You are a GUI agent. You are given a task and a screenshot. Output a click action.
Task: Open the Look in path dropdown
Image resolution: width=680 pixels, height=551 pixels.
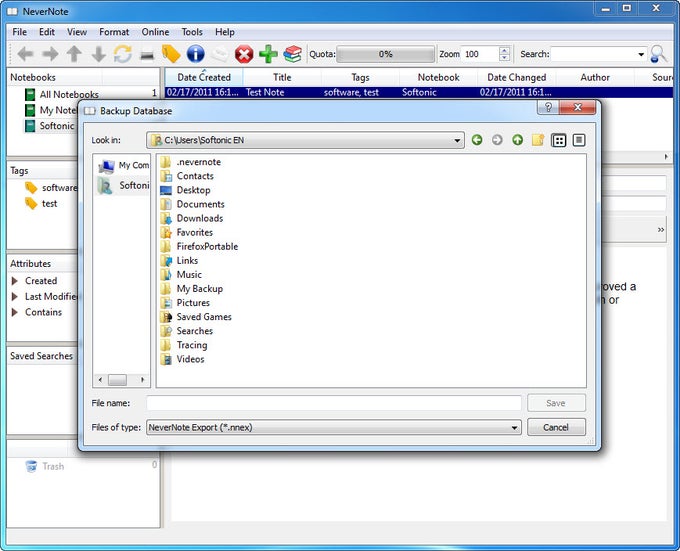(457, 140)
